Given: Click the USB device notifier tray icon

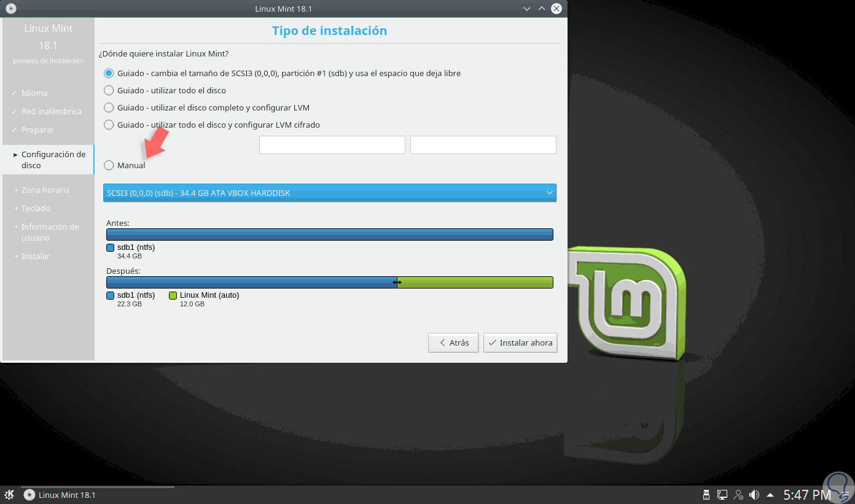Looking at the screenshot, I should tap(706, 494).
